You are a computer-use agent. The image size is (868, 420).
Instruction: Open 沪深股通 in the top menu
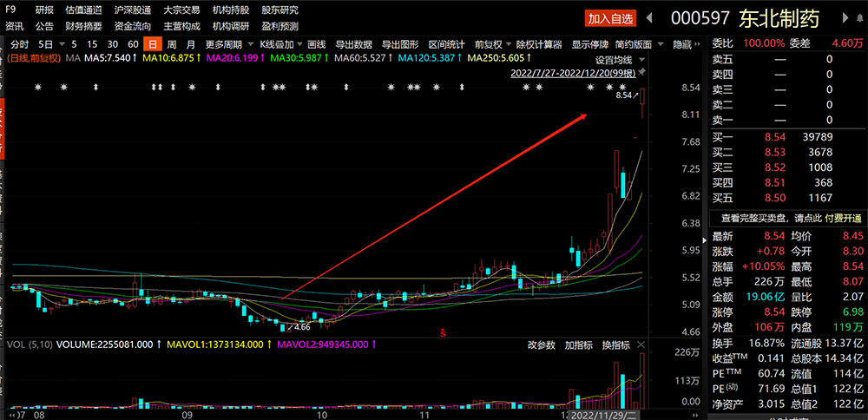(x=133, y=10)
